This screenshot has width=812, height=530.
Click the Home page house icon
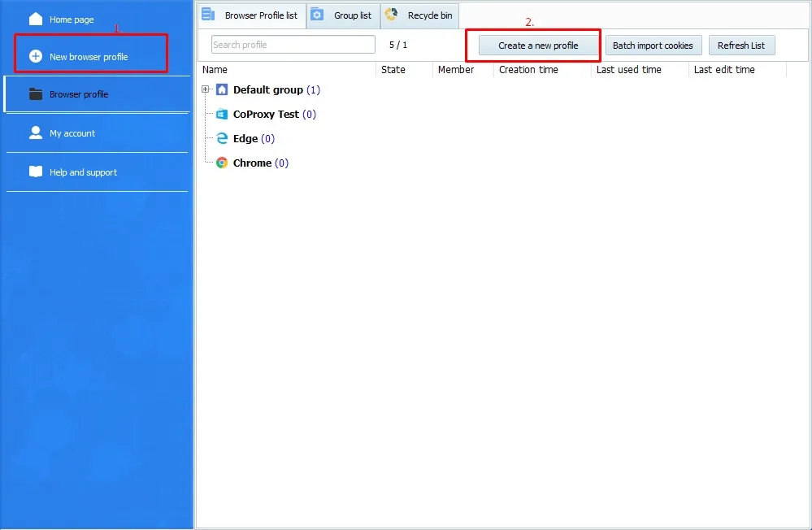pyautogui.click(x=36, y=19)
